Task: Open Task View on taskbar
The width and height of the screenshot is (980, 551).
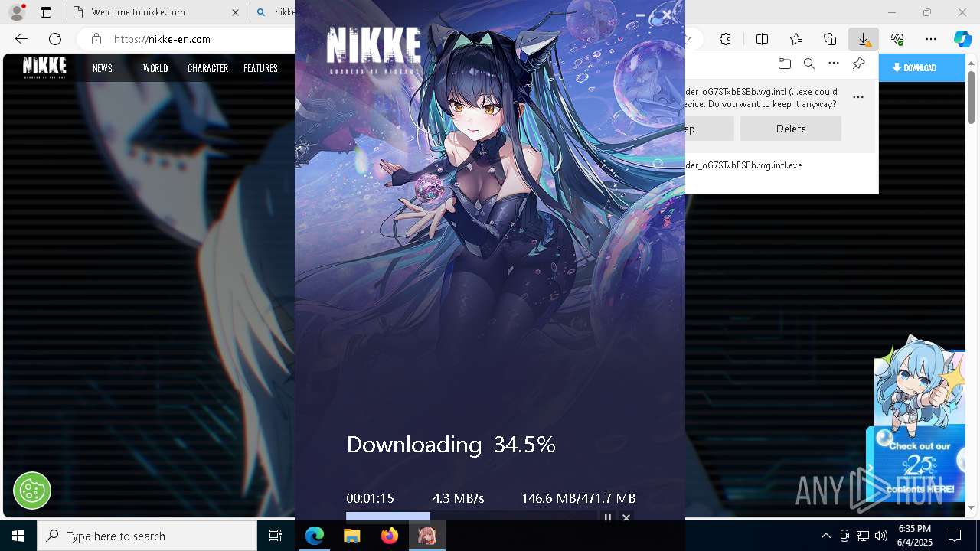Action: point(276,536)
